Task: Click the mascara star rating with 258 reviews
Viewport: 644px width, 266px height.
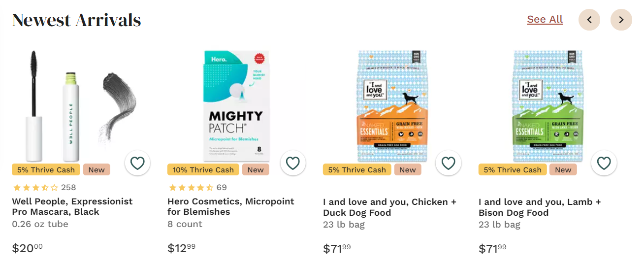Action: point(44,188)
